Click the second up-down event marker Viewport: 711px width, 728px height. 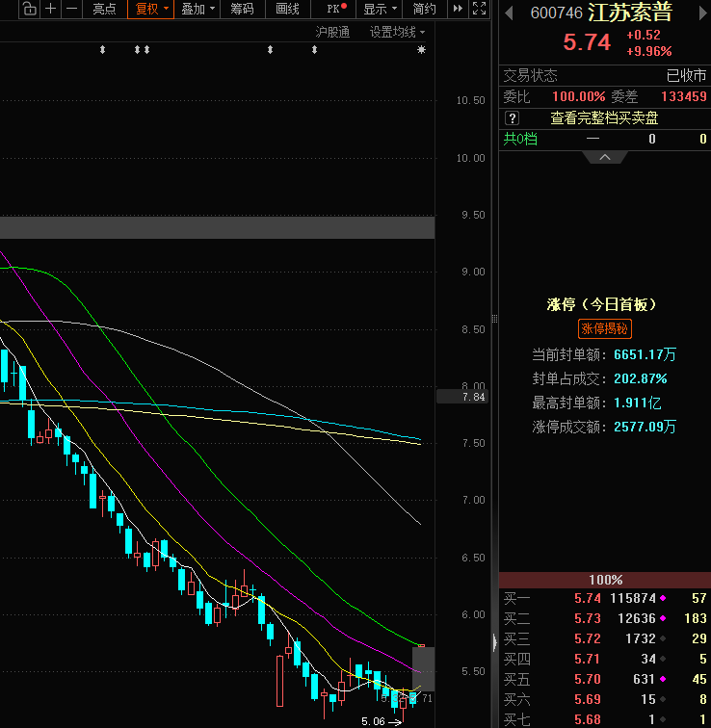point(137,50)
